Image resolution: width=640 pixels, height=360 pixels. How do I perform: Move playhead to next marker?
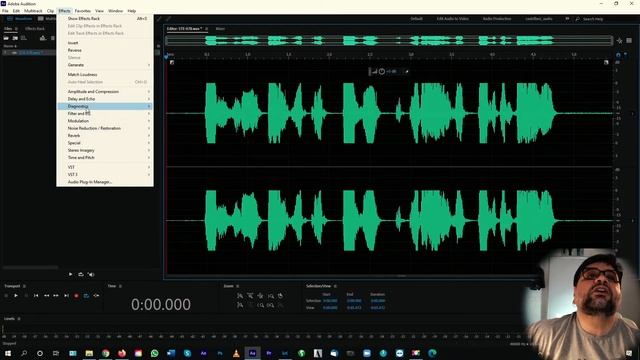pos(66,296)
